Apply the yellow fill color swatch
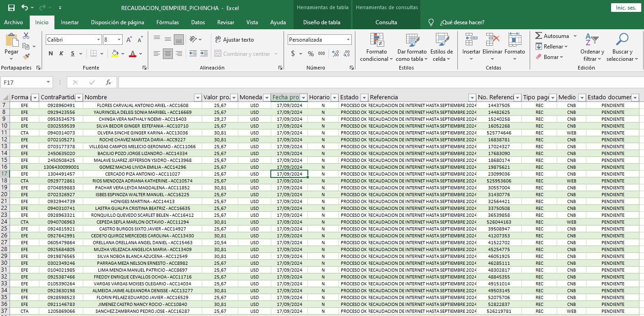This screenshot has width=644, height=316. [115, 54]
